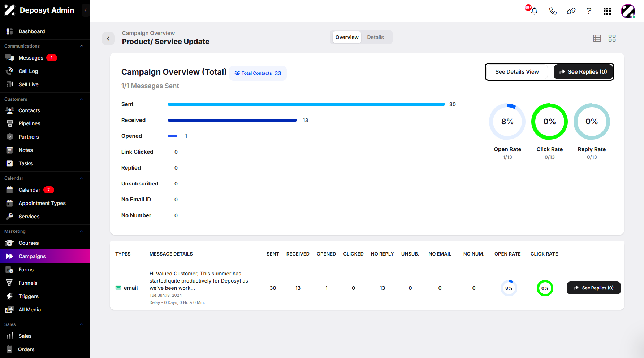Open help question mark icon
Screen dimensions: 644x358
pos(589,11)
